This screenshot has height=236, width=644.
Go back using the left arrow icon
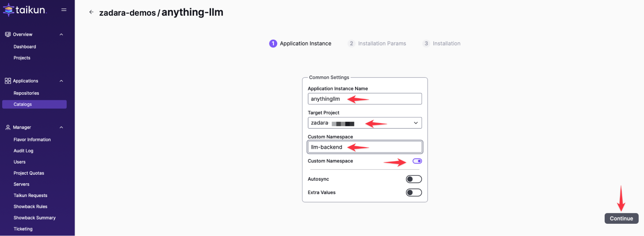click(x=91, y=12)
